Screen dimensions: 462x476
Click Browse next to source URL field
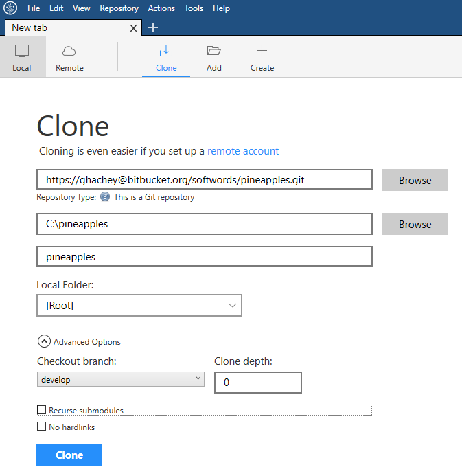[415, 181]
